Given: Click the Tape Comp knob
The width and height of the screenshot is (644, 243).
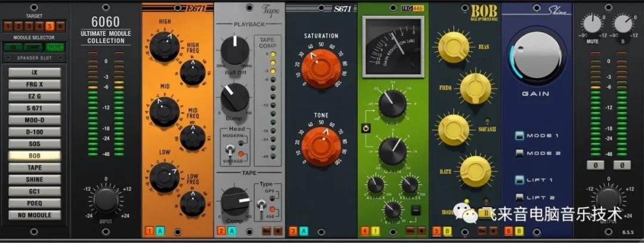Looking at the screenshot, I should pos(236,201).
